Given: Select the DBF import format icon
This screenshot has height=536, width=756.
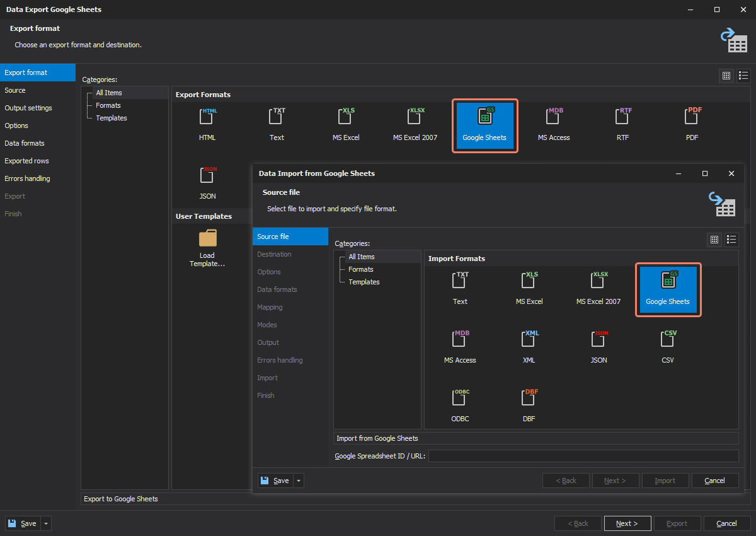Looking at the screenshot, I should tap(529, 404).
